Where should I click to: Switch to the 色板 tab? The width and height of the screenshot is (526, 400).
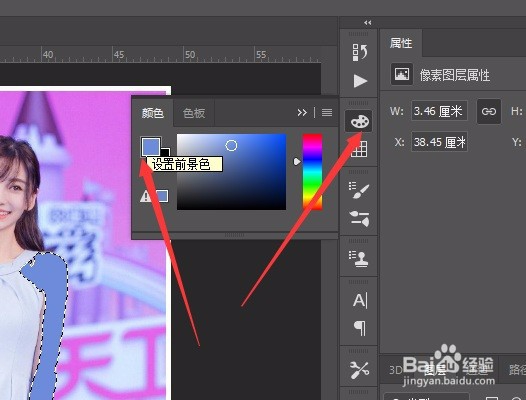pos(194,113)
